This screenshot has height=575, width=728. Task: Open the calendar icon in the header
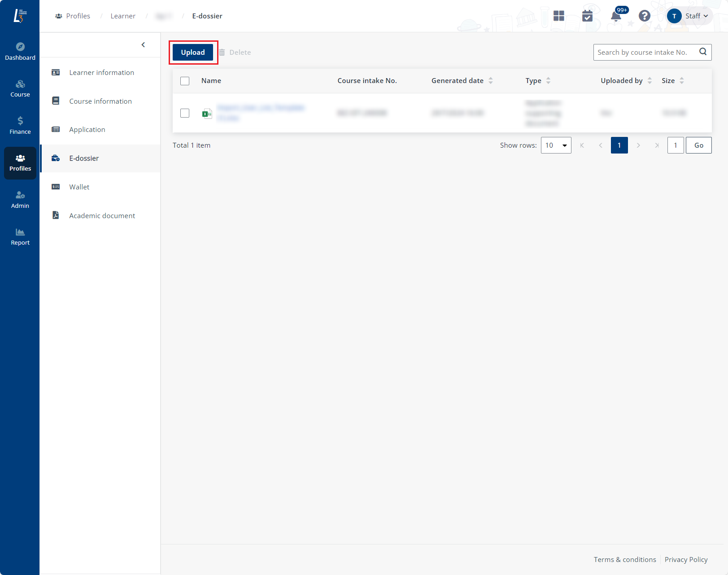587,16
